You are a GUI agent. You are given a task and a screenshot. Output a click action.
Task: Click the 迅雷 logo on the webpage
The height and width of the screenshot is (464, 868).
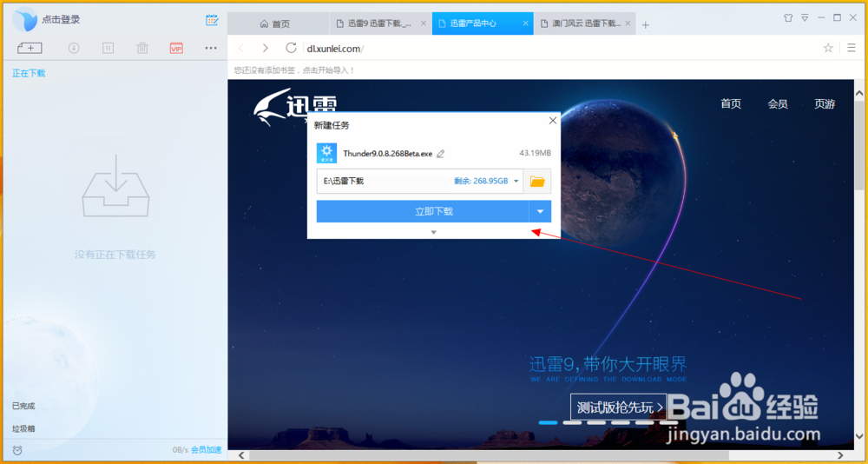click(x=295, y=105)
